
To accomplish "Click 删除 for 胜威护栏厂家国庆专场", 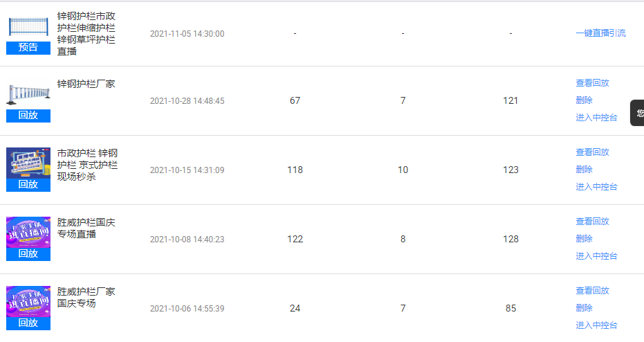I will pyautogui.click(x=584, y=308).
